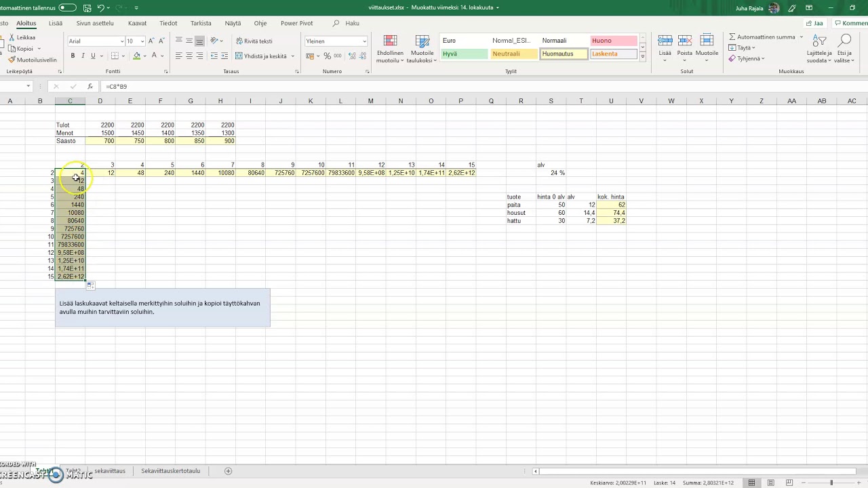Viewport: 868px width, 488px height.
Task: Toggle Bold formatting
Action: (x=73, y=56)
